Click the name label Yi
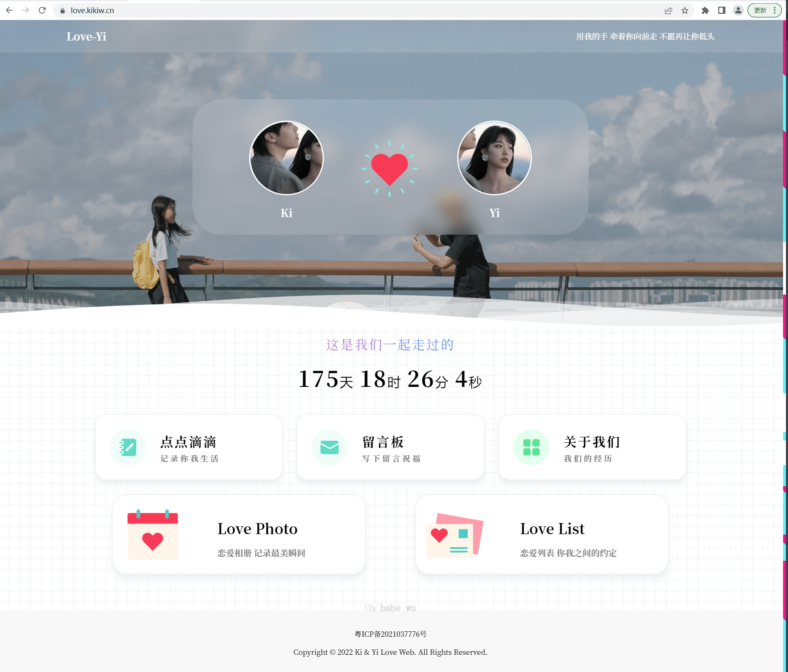The image size is (788, 672). (495, 213)
